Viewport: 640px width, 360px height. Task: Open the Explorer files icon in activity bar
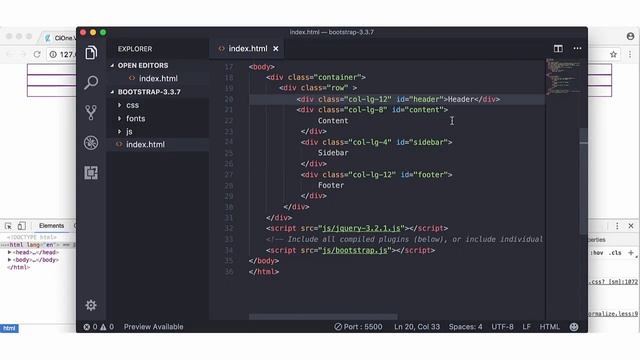click(91, 53)
